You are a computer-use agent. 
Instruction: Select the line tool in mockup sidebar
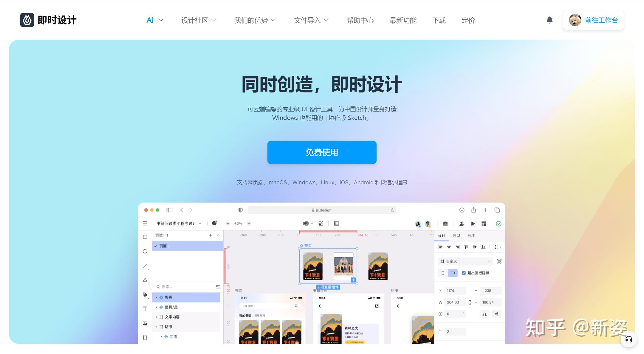pyautogui.click(x=145, y=265)
